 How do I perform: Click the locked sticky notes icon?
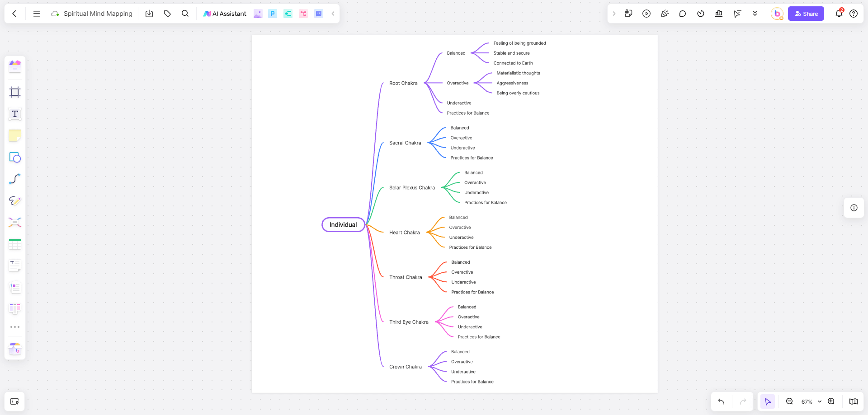[x=628, y=14]
